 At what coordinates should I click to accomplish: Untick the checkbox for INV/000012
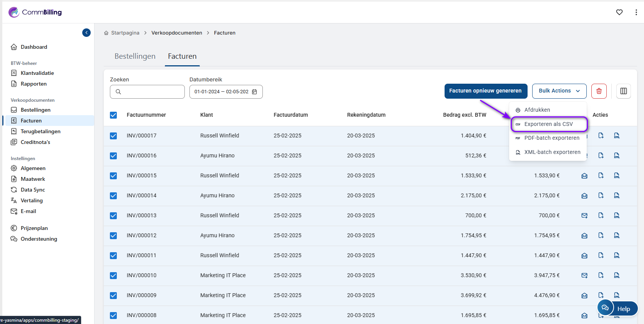(x=113, y=236)
